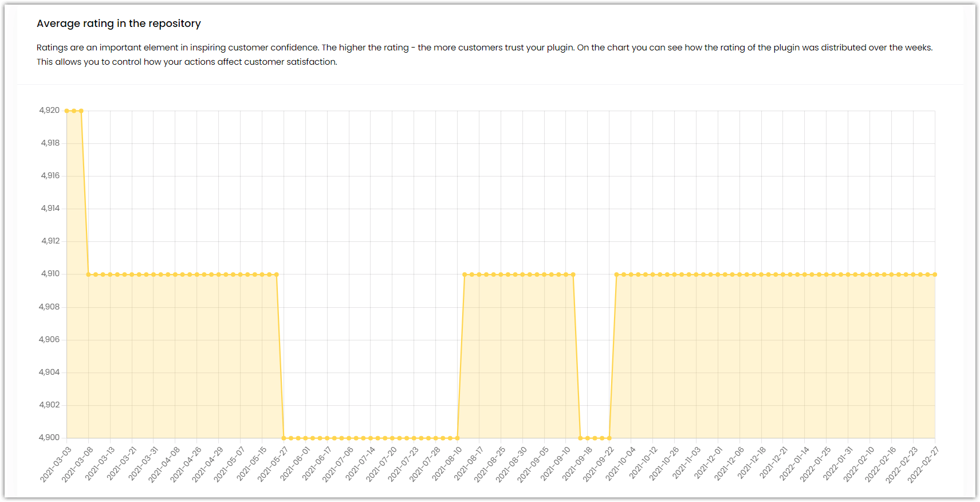This screenshot has width=980, height=502.
Task: Click the 2021-08-30 date label
Action: click(x=511, y=465)
